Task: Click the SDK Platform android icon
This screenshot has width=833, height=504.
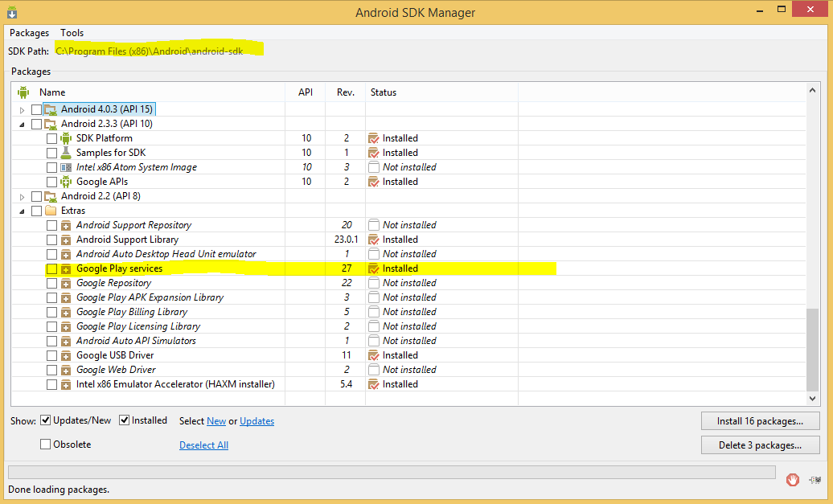Action: (x=66, y=138)
